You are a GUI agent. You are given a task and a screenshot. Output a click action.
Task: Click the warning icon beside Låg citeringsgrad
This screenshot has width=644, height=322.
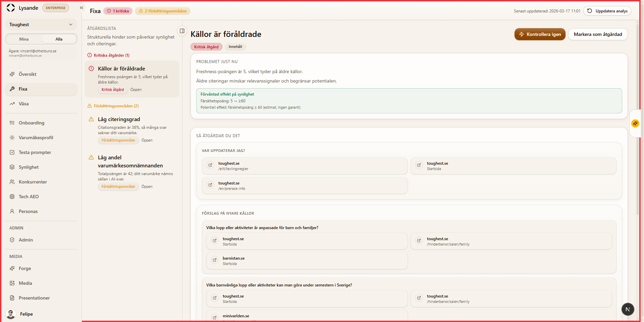[91, 119]
